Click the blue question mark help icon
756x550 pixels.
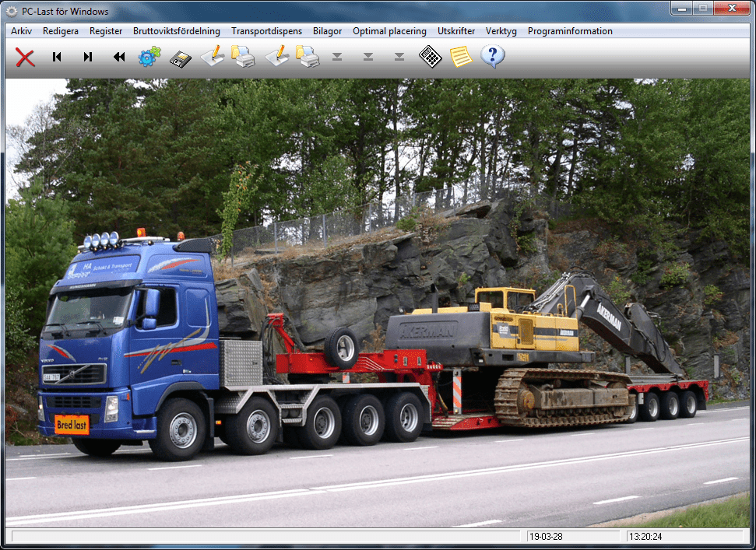coord(492,56)
